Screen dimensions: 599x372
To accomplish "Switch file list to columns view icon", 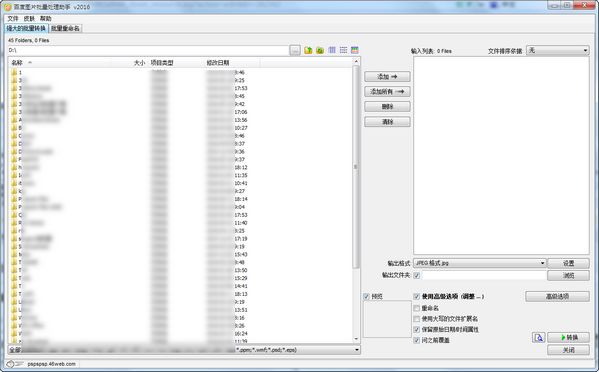I will pos(332,50).
